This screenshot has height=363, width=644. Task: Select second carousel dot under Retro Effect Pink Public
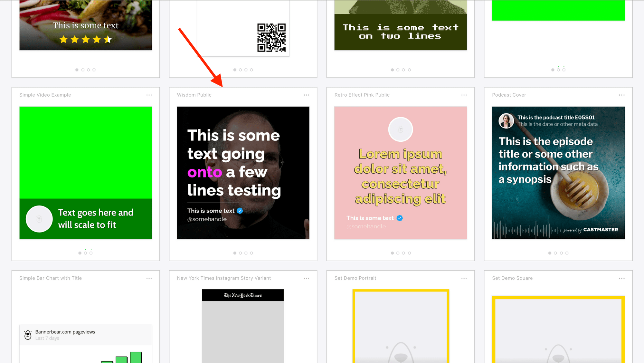point(398,253)
